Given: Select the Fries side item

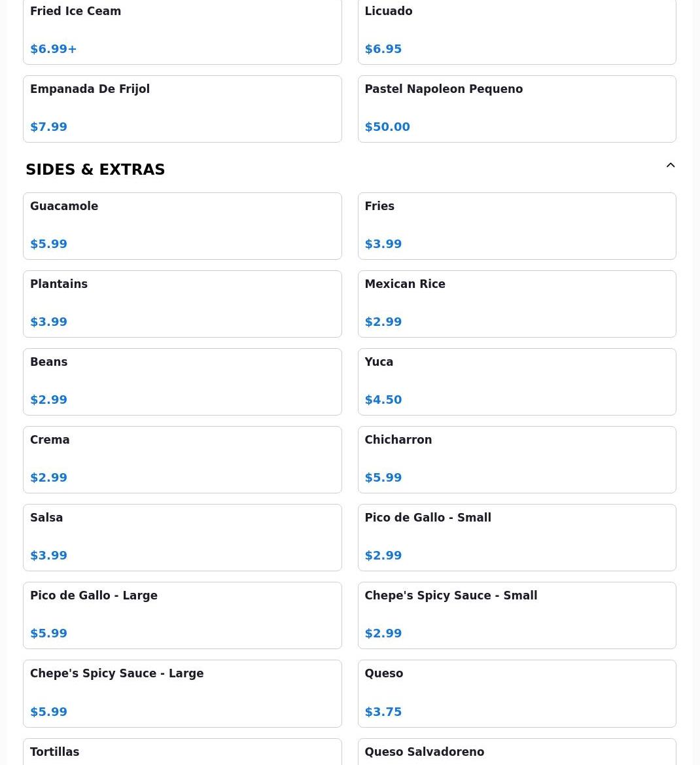Looking at the screenshot, I should (x=517, y=226).
